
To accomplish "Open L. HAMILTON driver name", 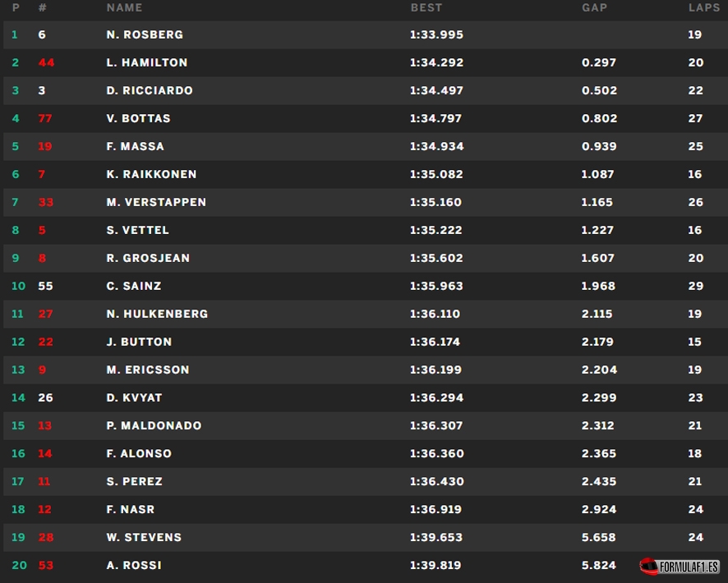I will (x=147, y=62).
